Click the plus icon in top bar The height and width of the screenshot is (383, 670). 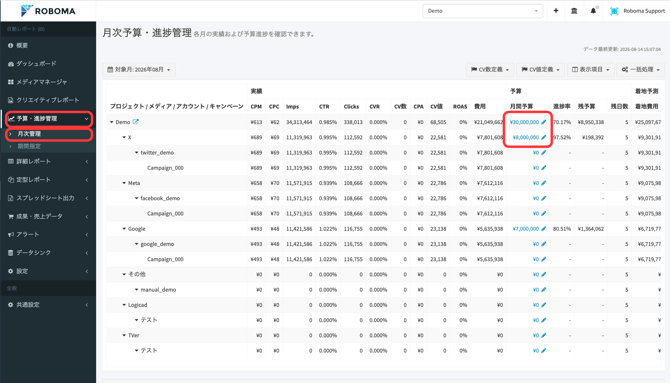556,11
